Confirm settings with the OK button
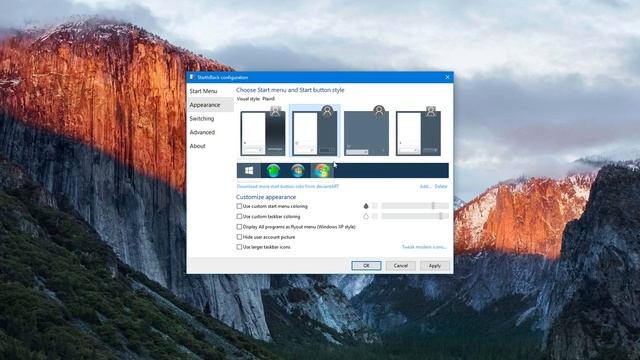This screenshot has width=640, height=360. [366, 266]
